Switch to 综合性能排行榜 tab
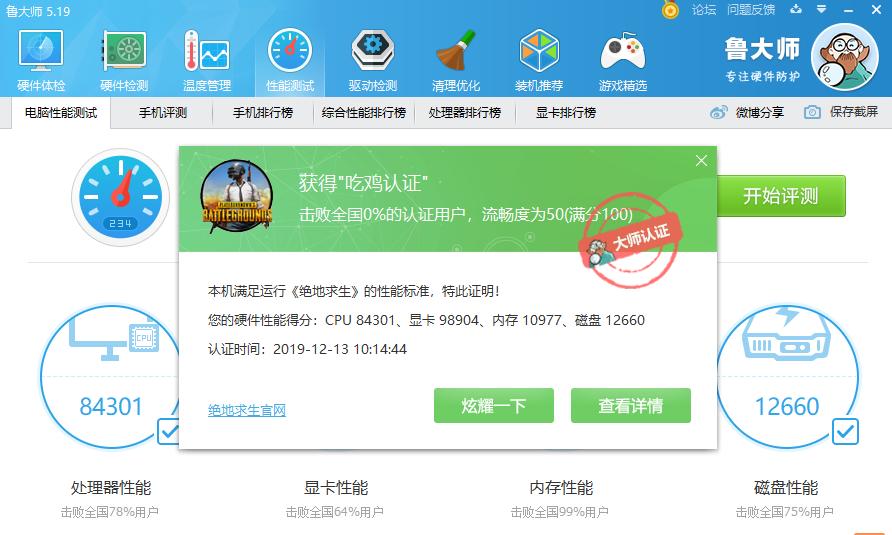This screenshot has height=535, width=892. [x=364, y=113]
